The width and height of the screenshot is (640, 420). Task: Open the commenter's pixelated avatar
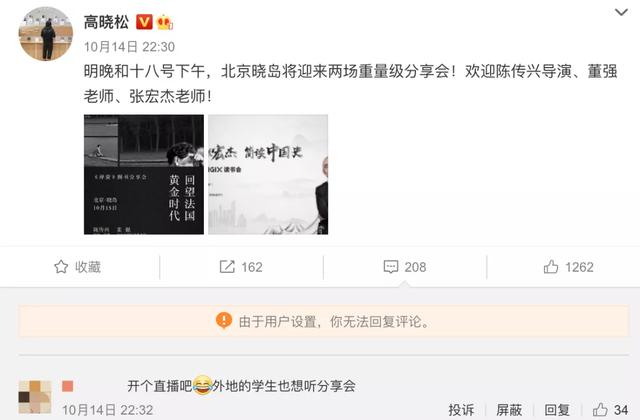pyautogui.click(x=35, y=397)
